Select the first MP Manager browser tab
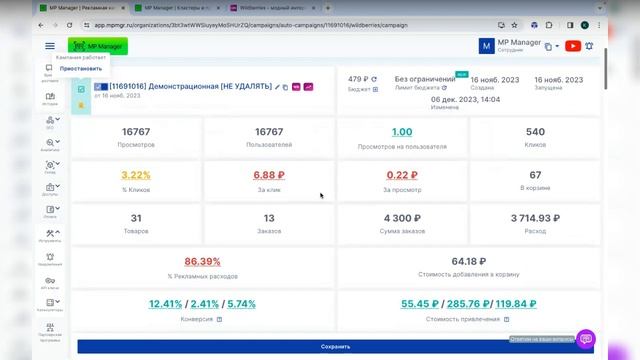 tap(82, 8)
